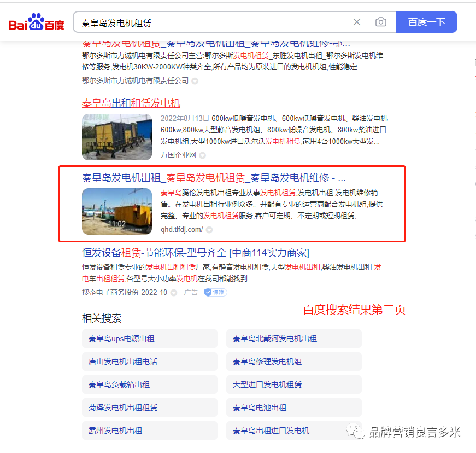476x453 pixels.
Task: Select related search 秦皇岛电池出租
Action: (294, 408)
